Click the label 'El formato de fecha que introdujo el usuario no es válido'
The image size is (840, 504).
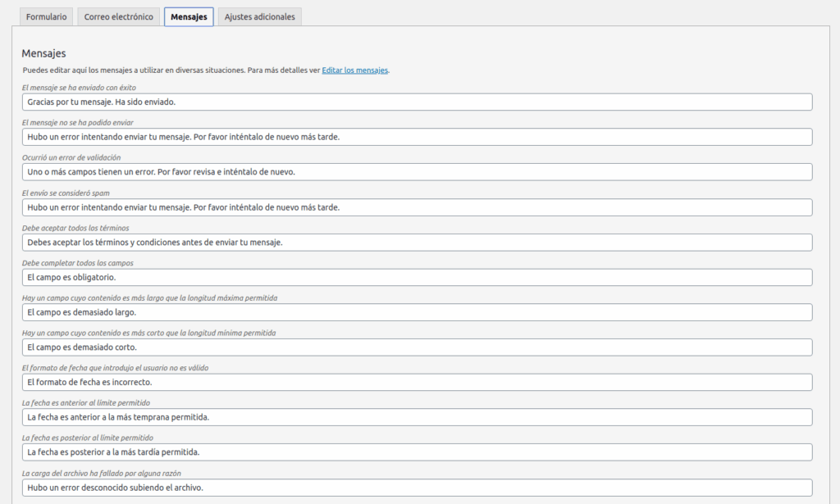(115, 368)
